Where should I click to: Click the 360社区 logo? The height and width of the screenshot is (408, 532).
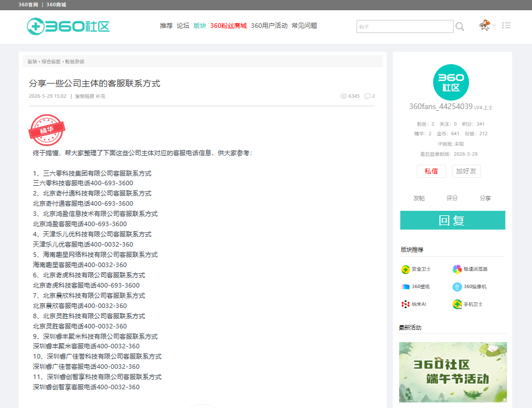tap(68, 26)
